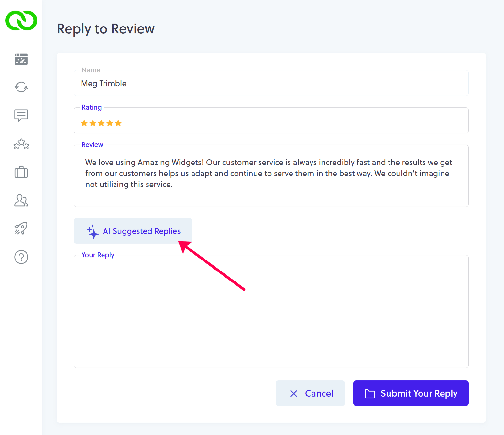Screen dimensions: 504x435
Task: Click folder icon on Submit button
Action: point(370,394)
